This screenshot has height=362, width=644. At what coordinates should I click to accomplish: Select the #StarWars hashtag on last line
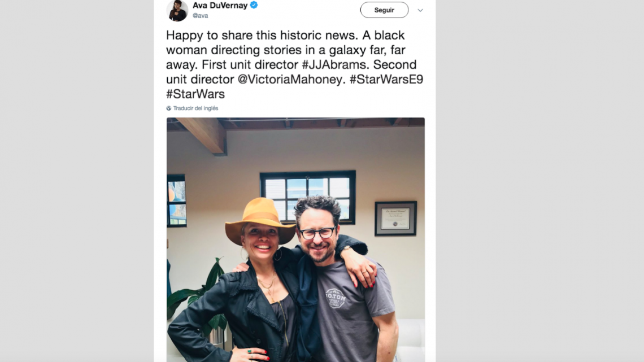click(x=195, y=94)
